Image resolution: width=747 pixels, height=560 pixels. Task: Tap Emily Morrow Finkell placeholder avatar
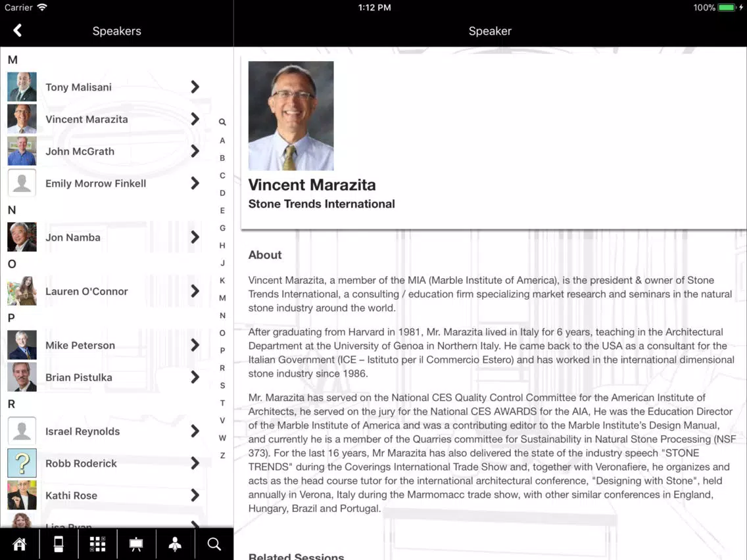coord(22,183)
